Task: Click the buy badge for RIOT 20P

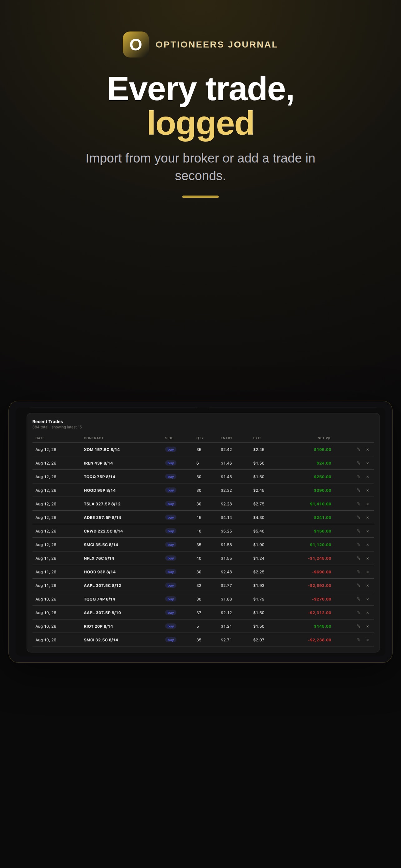Action: click(171, 626)
